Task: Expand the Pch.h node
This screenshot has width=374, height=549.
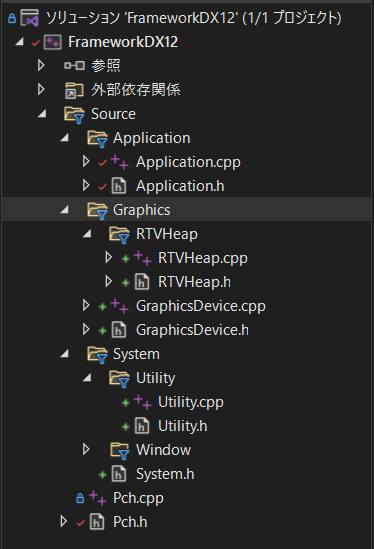Action: (63, 521)
